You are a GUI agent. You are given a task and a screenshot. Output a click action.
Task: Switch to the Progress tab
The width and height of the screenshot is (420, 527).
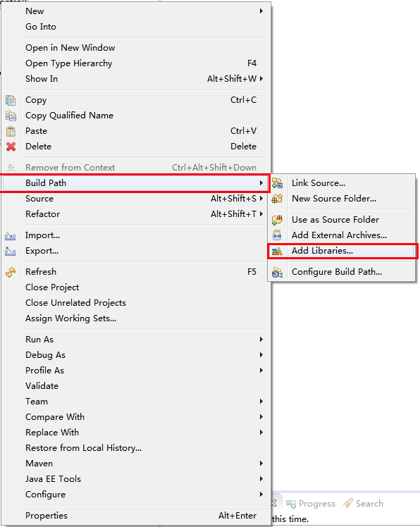[x=311, y=504]
